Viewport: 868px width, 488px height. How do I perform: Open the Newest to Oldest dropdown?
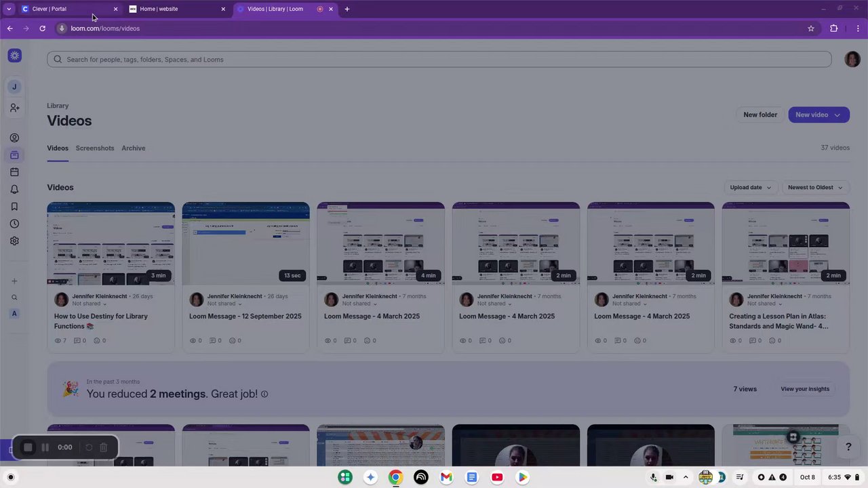pyautogui.click(x=815, y=187)
